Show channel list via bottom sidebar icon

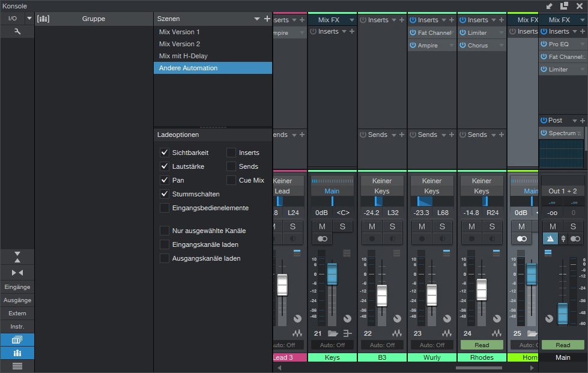17,366
